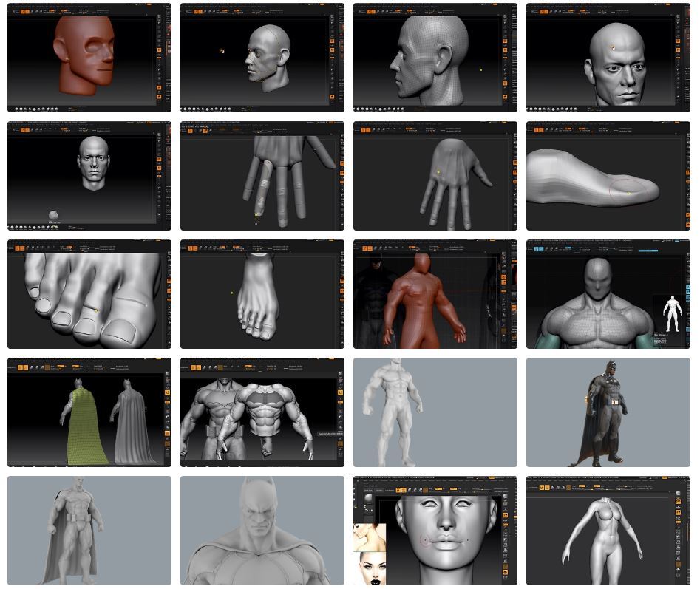The height and width of the screenshot is (589, 700).
Task: Open the grey nude muscular body render thumbnail
Action: click(435, 412)
